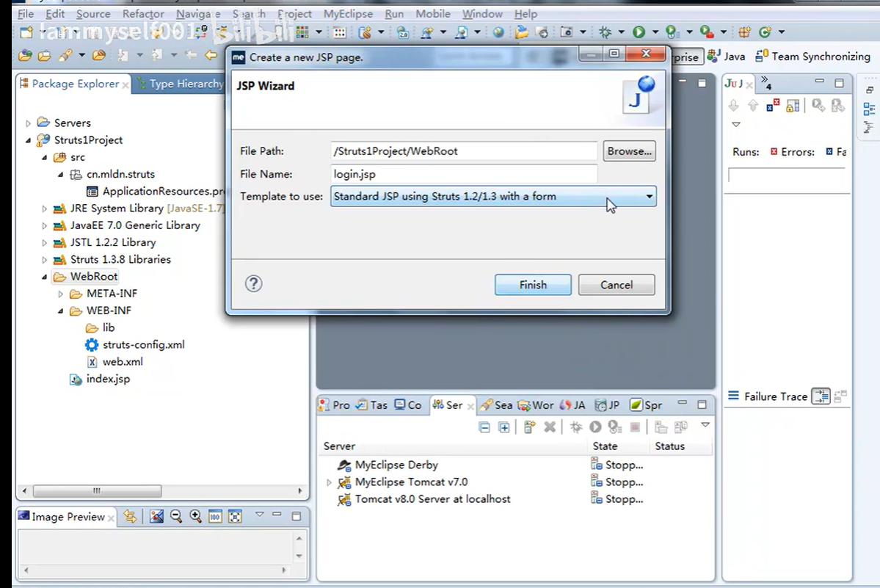880x588 pixels.
Task: Open the Help menu
Action: click(526, 13)
